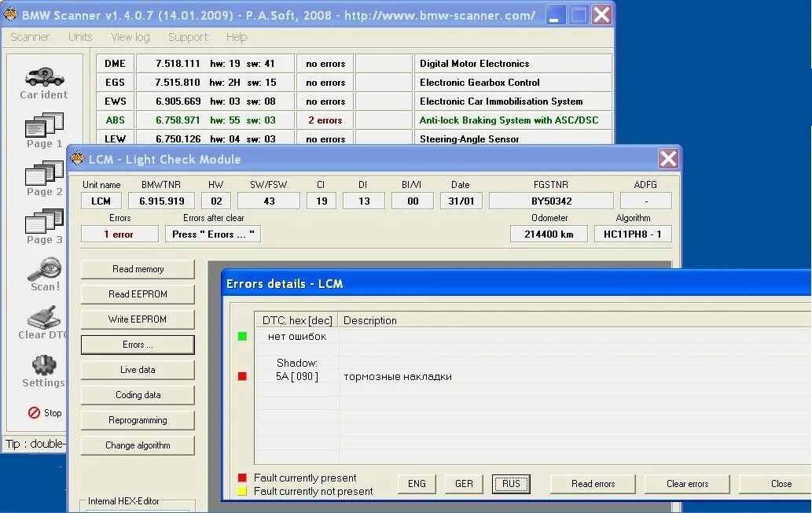The image size is (812, 513).
Task: Click the Errors after clear field
Action: coord(213,234)
